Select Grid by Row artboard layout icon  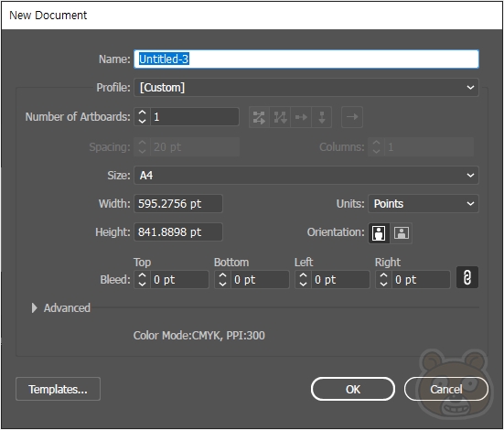pyautogui.click(x=259, y=117)
